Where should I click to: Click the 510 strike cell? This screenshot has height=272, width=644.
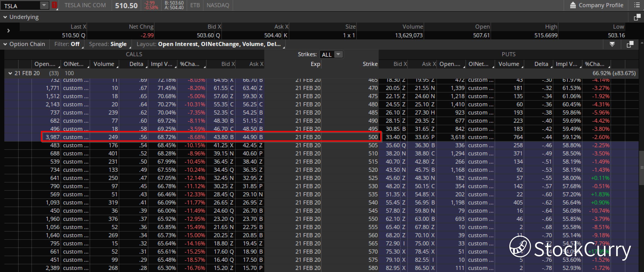click(350, 153)
